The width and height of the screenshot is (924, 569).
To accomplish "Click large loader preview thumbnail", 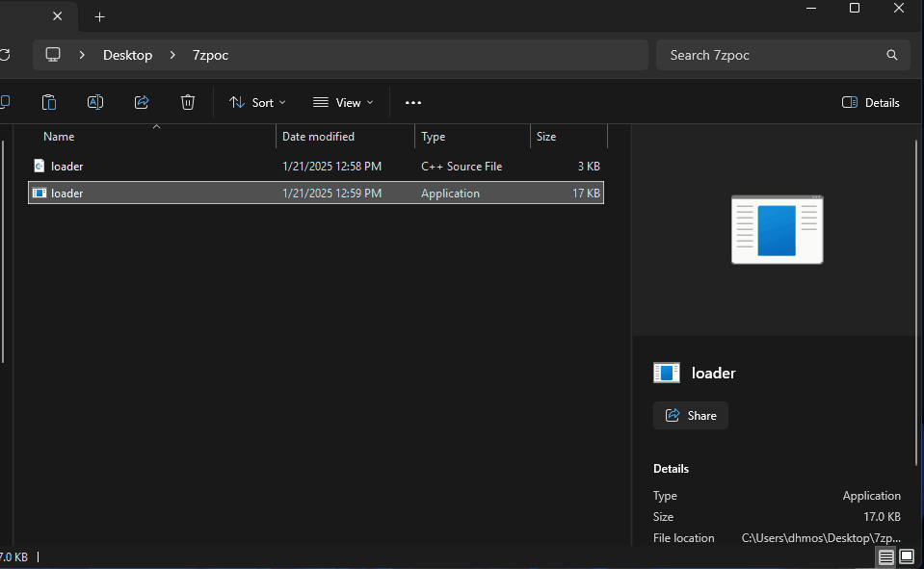I will (x=777, y=230).
